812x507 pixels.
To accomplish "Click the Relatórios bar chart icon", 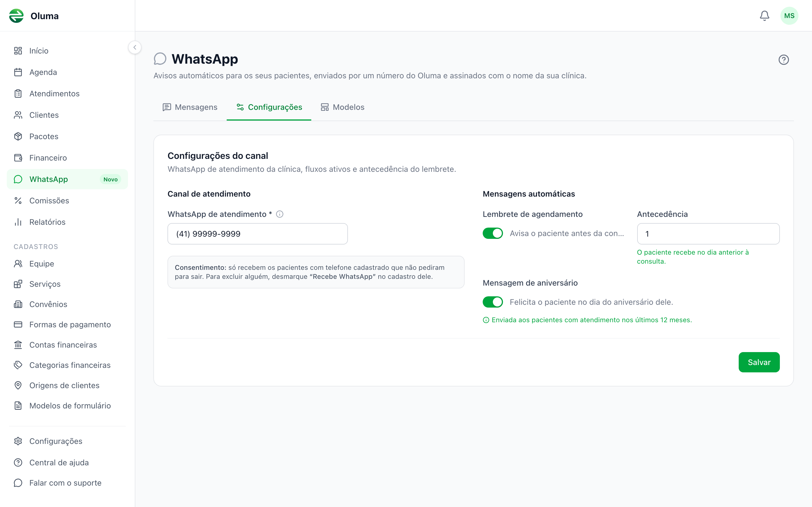I will pyautogui.click(x=18, y=222).
